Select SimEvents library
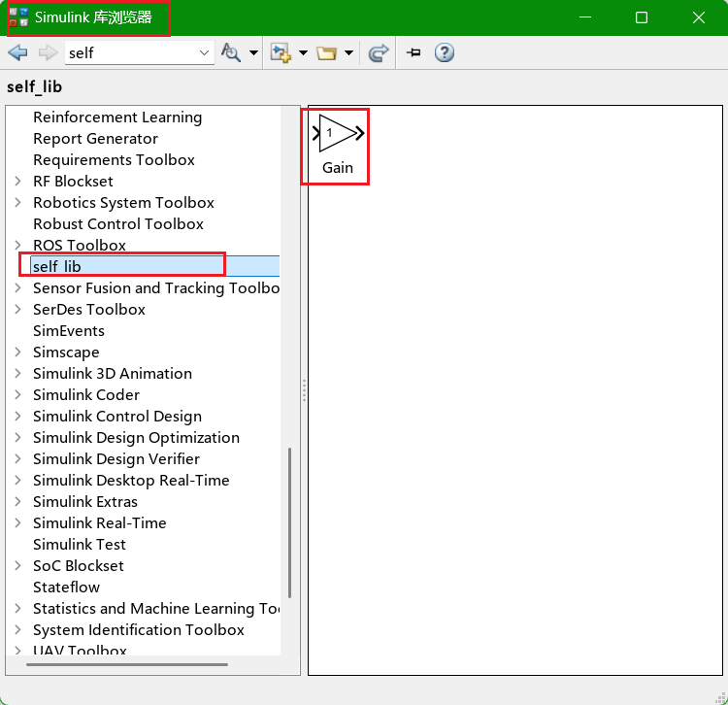Viewport: 728px width, 705px height. [69, 331]
